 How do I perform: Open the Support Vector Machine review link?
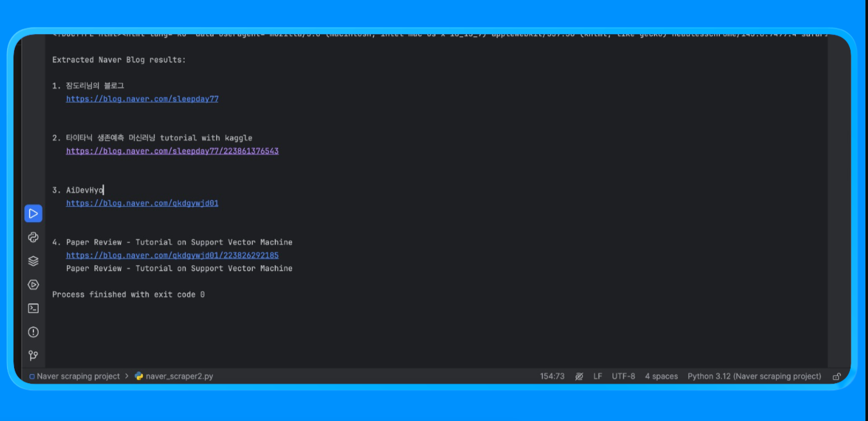172,255
